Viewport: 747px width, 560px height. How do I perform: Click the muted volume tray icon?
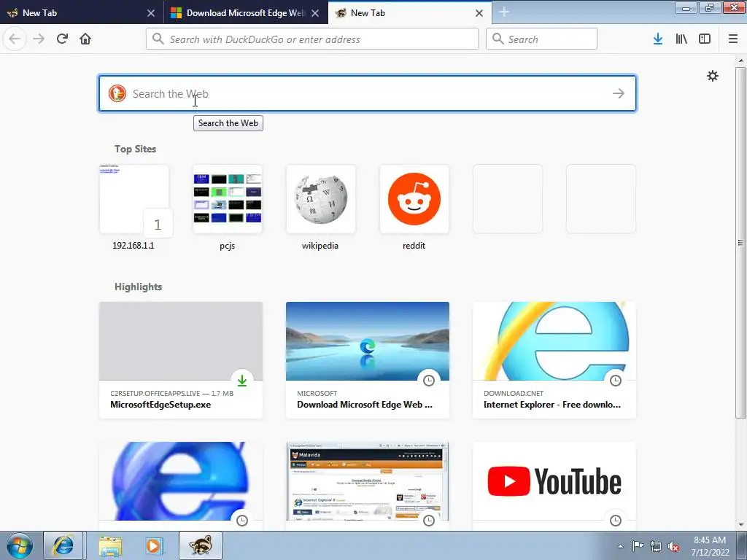click(673, 546)
